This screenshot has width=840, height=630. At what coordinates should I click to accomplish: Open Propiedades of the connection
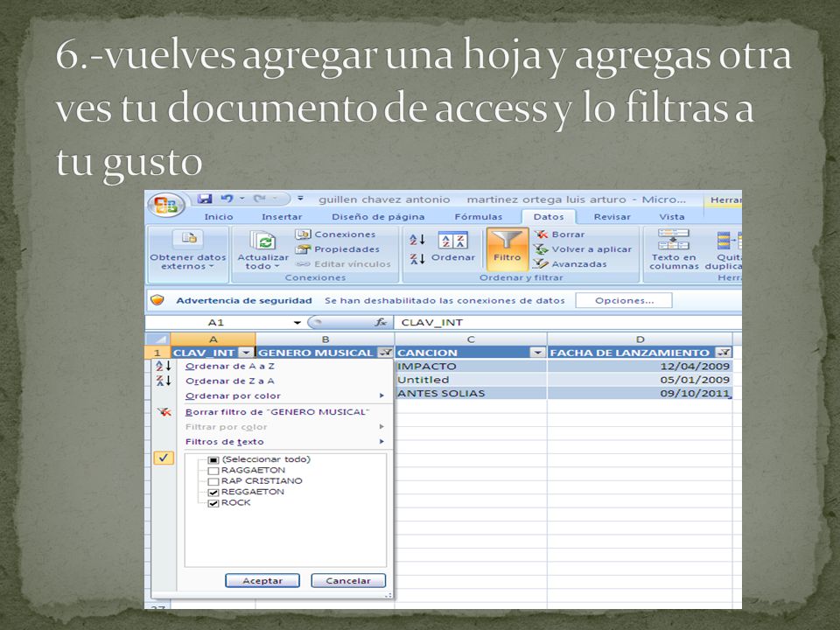click(338, 249)
